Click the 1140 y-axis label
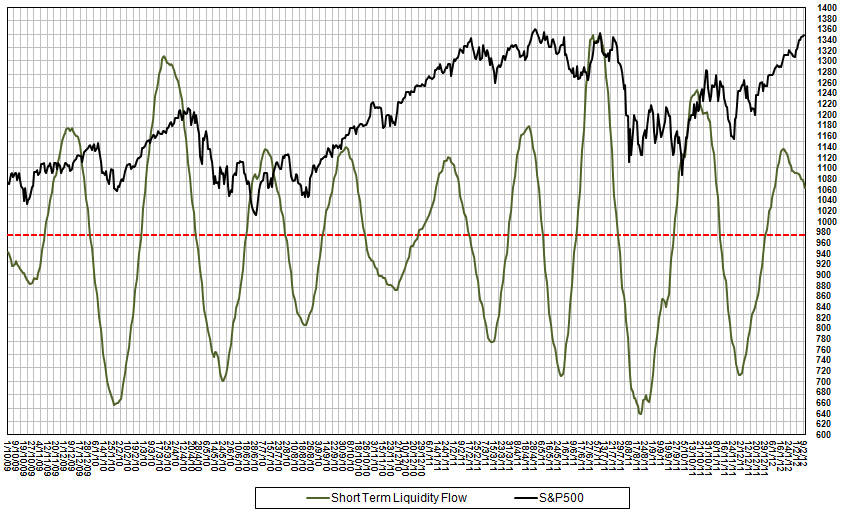843x512 pixels. pos(826,147)
